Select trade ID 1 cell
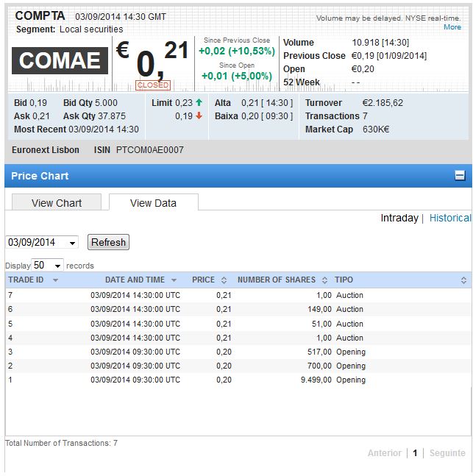This screenshot has height=476, width=473. point(10,380)
